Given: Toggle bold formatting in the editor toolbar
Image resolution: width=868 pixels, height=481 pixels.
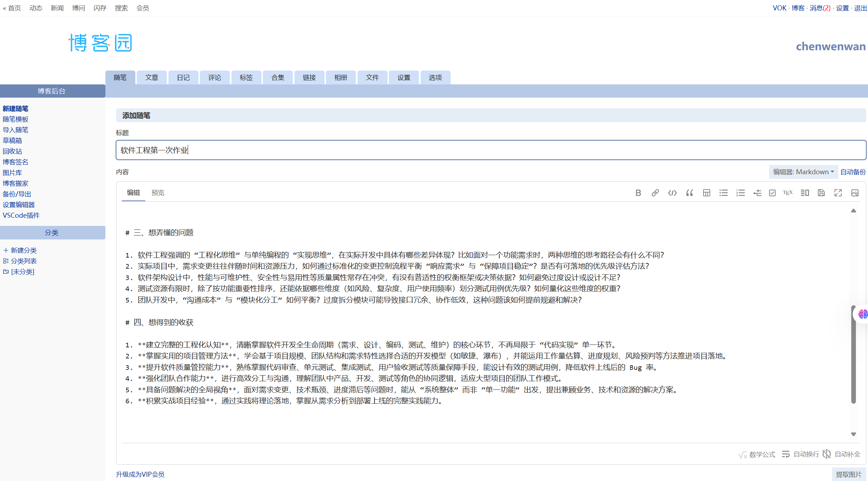Looking at the screenshot, I should pos(638,193).
